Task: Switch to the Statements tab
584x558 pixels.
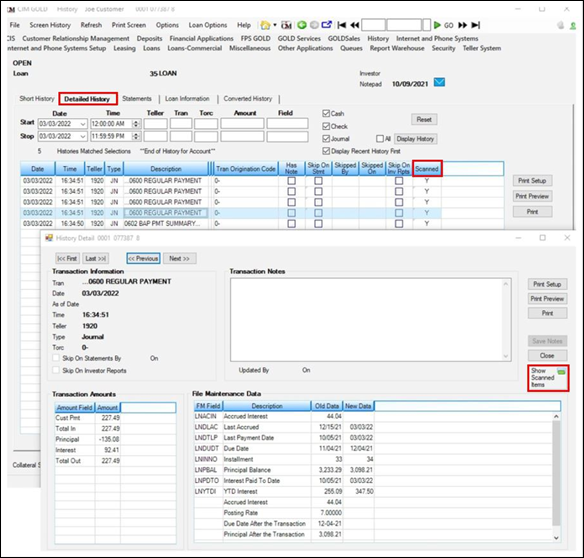Action: point(137,99)
